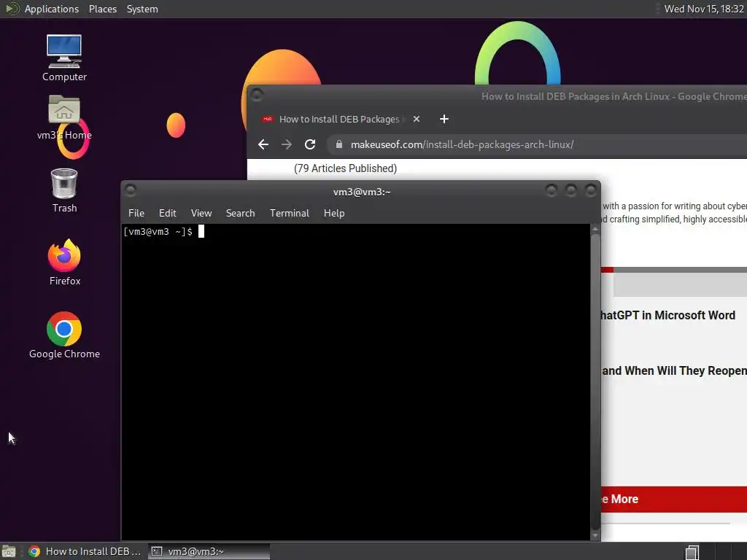The image size is (747, 560).
Task: Click the Applications menu logo icon
Action: coord(12,9)
